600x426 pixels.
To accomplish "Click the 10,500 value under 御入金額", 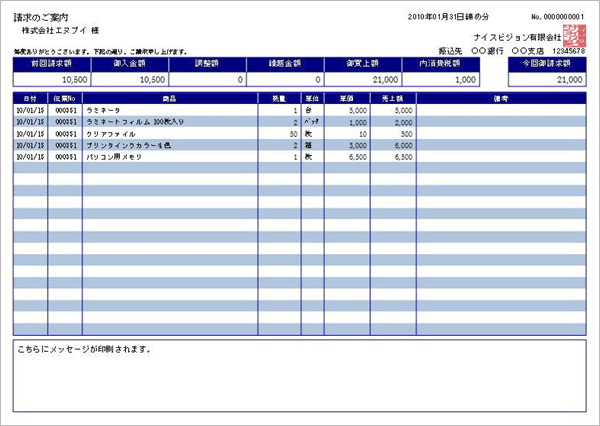I will tap(153, 80).
